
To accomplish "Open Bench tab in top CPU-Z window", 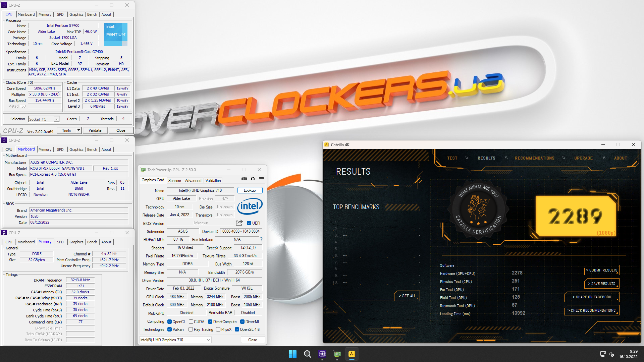I will [92, 14].
